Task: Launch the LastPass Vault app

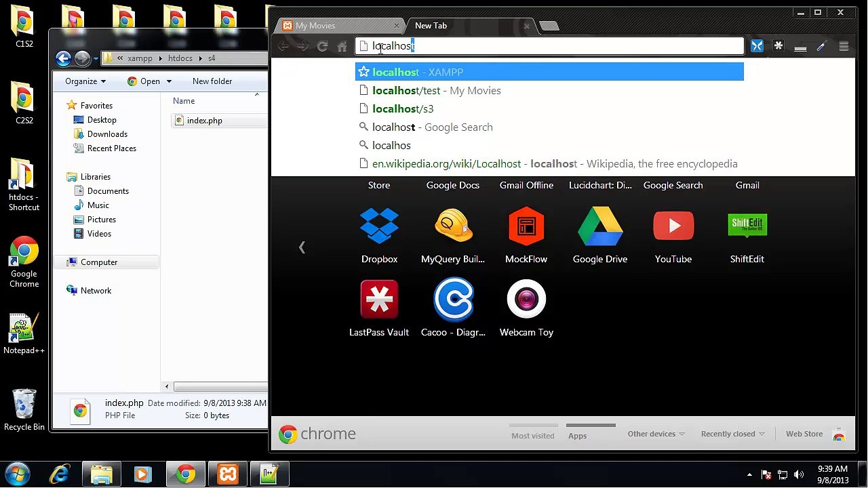Action: pyautogui.click(x=379, y=300)
